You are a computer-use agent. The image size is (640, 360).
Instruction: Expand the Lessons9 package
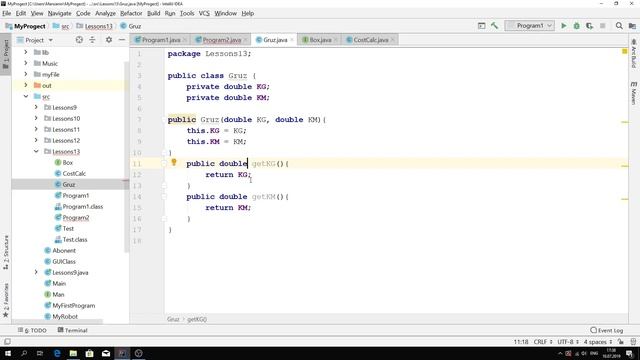click(x=36, y=107)
